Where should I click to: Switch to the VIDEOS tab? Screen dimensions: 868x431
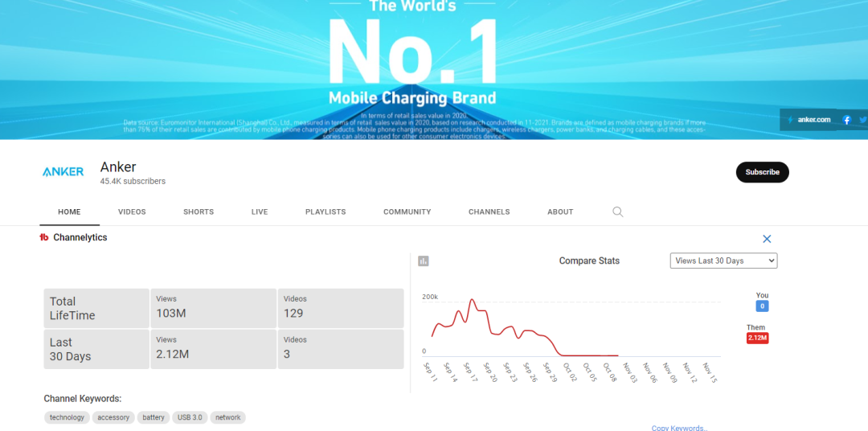pos(132,211)
